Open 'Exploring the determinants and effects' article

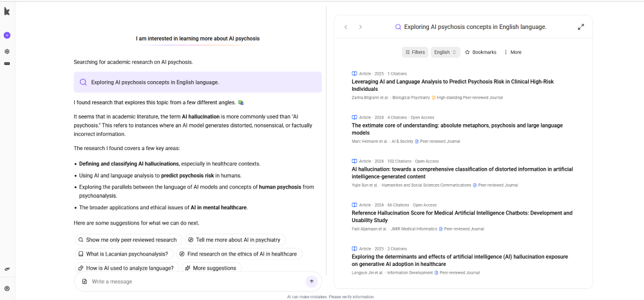pos(460,260)
